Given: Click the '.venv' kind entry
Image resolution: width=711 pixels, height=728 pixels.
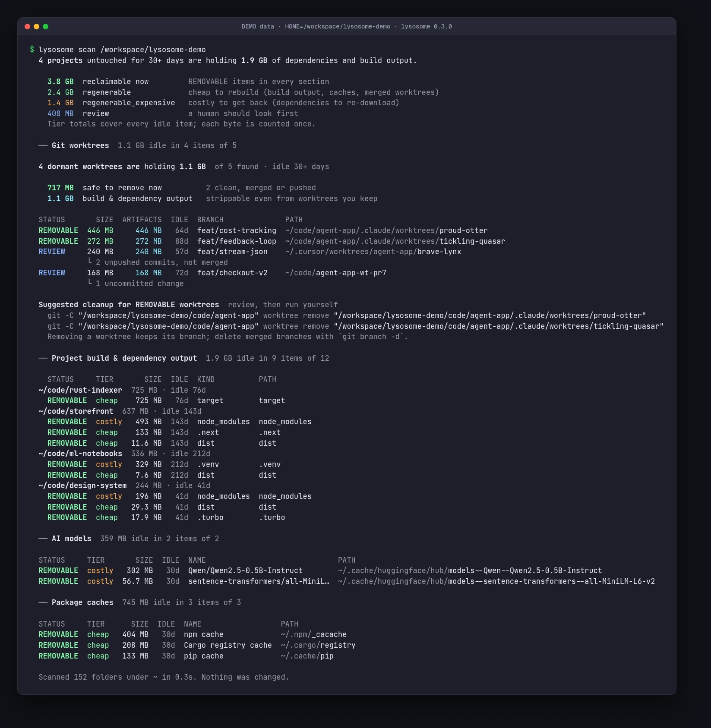Looking at the screenshot, I should point(208,464).
